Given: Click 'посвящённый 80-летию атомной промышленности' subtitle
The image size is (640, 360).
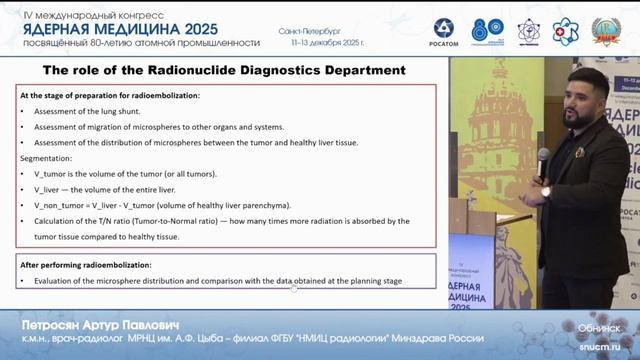Looking at the screenshot, I should click(141, 43).
